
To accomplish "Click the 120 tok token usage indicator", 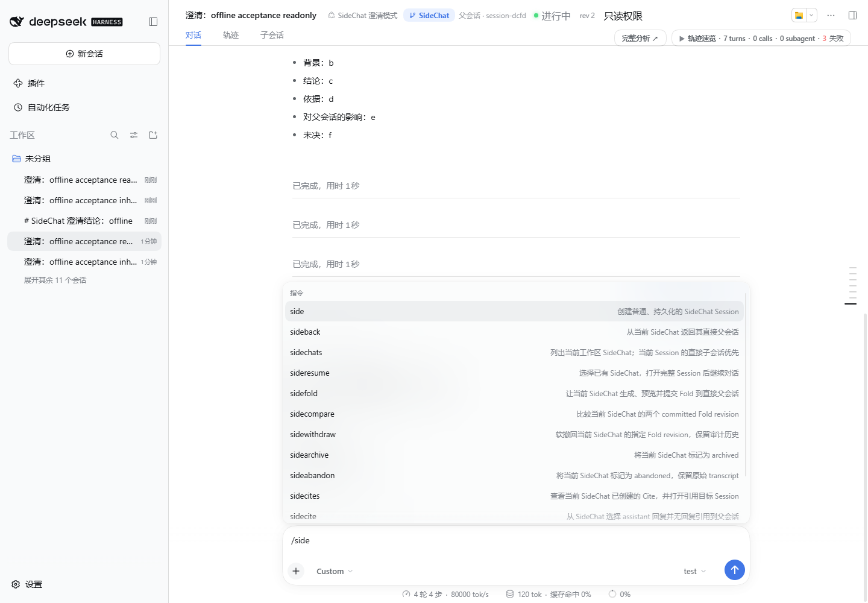I will tap(548, 595).
